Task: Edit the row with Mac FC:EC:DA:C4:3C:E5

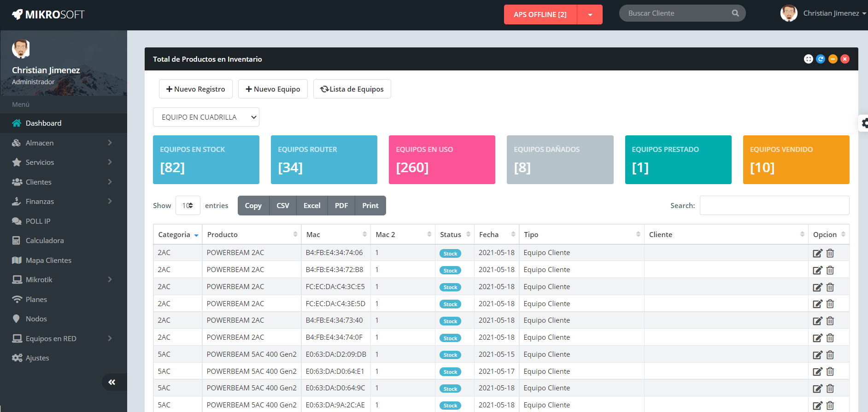Action: coord(817,287)
